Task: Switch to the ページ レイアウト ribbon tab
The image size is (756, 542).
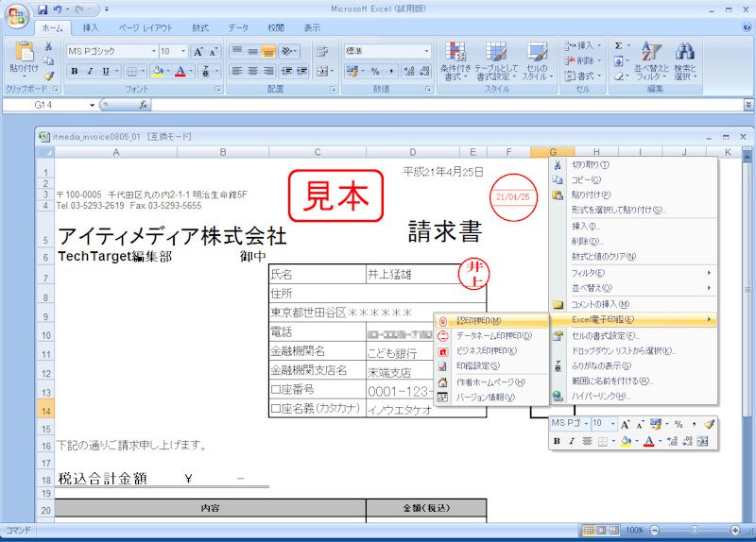Action: point(146,28)
